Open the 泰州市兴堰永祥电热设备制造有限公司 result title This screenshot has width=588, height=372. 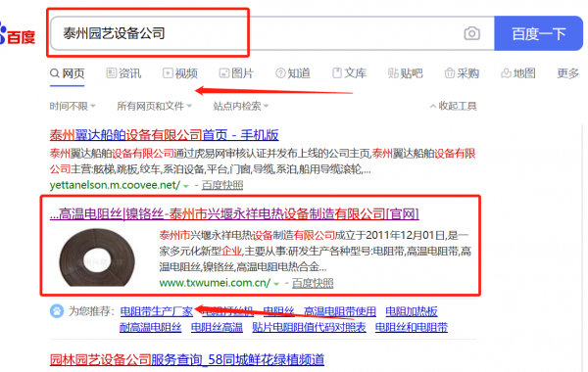[234, 214]
